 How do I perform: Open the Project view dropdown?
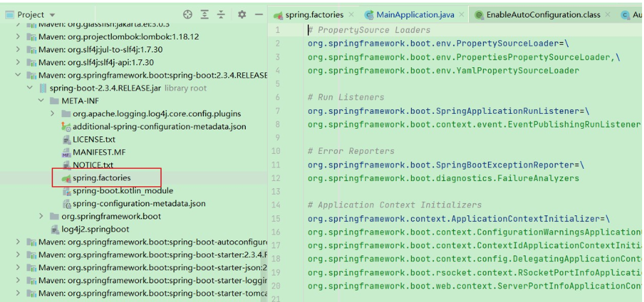51,16
